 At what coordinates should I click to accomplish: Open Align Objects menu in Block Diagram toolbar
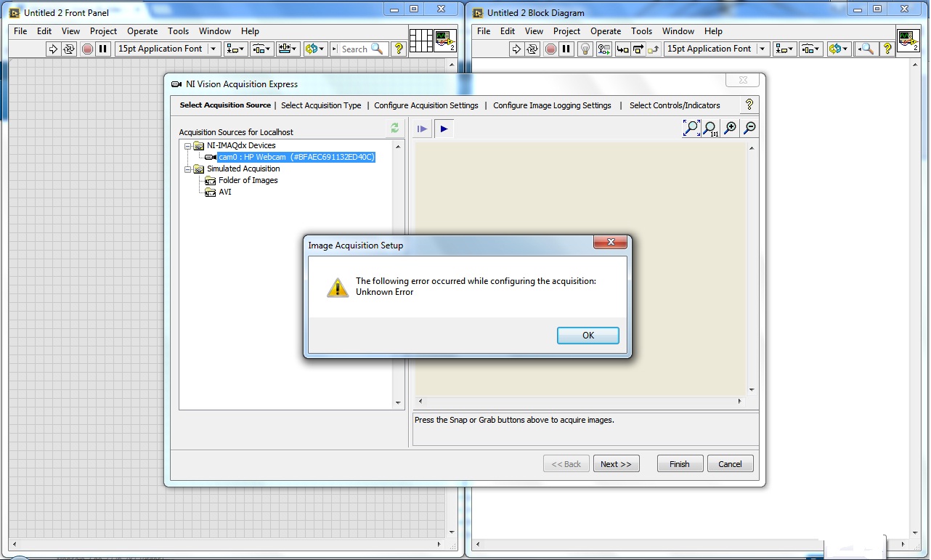pyautogui.click(x=784, y=49)
